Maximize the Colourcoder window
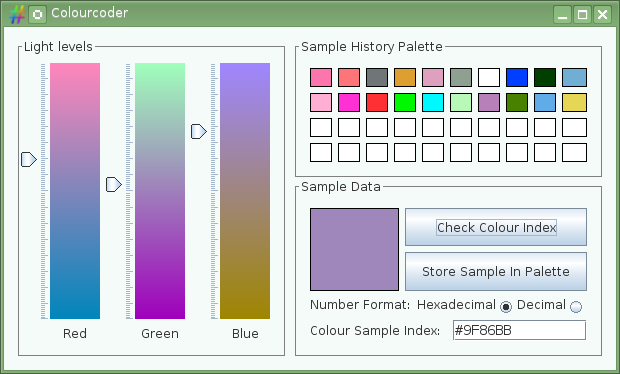 (582, 15)
